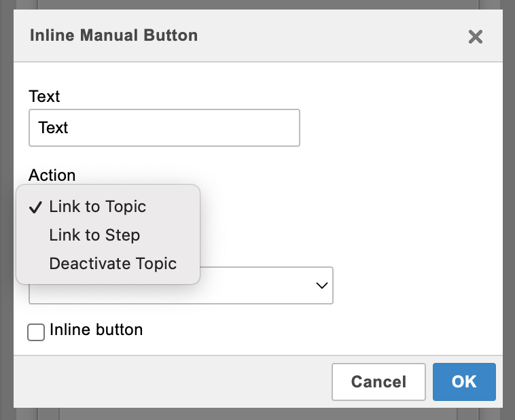This screenshot has height=420, width=515.
Task: Click the word 'Text' inside the input box
Action: point(54,128)
